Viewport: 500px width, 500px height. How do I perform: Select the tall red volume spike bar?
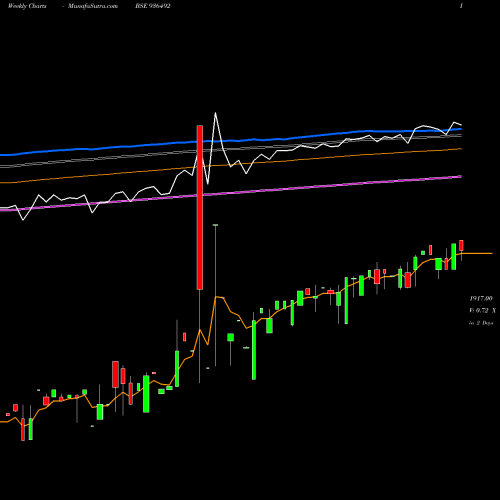coord(200,207)
